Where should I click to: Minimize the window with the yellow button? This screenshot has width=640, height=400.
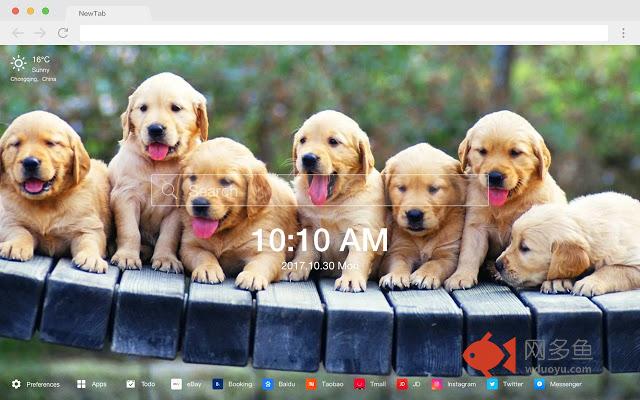[31, 11]
